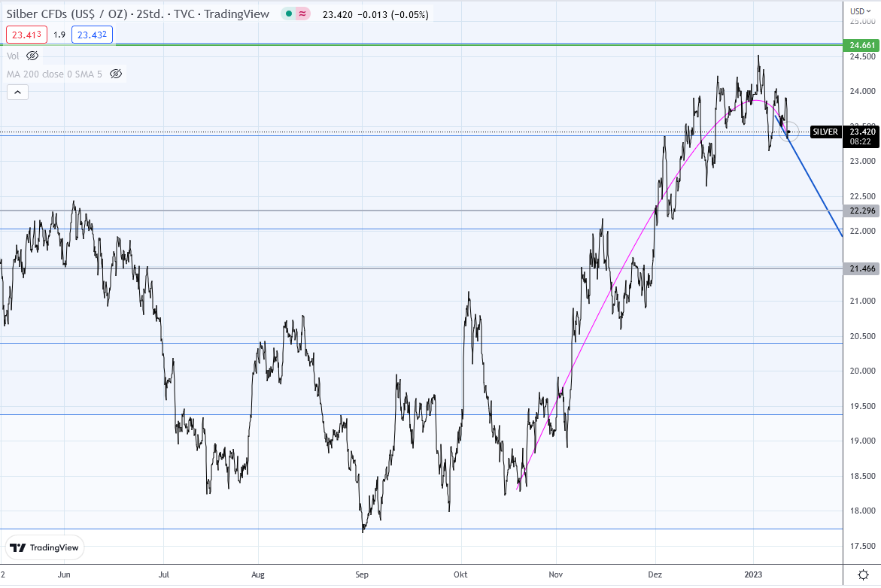Click the 20.000 price scale label
Image resolution: width=881 pixels, height=588 pixels.
[x=862, y=371]
